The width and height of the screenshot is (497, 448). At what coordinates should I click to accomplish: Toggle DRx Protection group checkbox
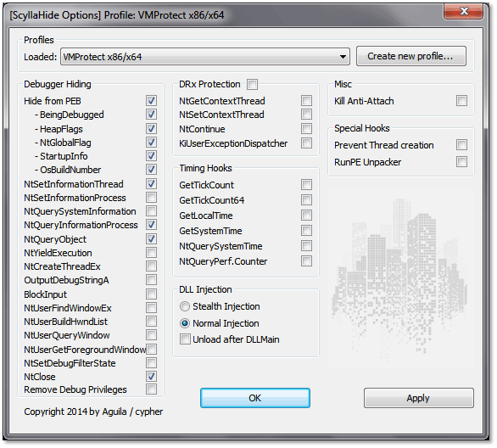252,84
